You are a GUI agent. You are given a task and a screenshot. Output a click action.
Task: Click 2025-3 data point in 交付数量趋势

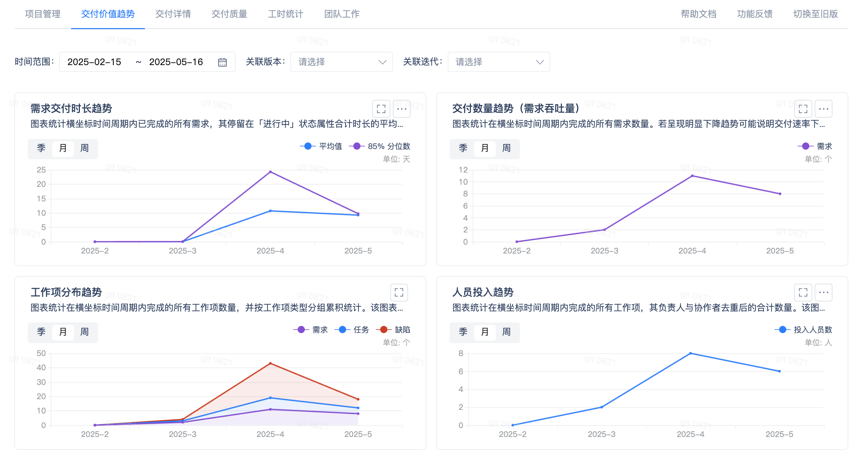pos(604,230)
